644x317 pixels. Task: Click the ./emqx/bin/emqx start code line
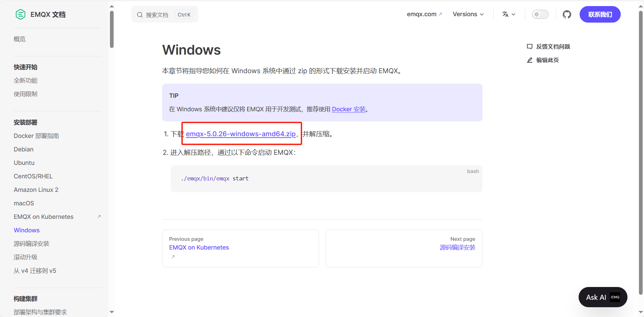tap(215, 178)
